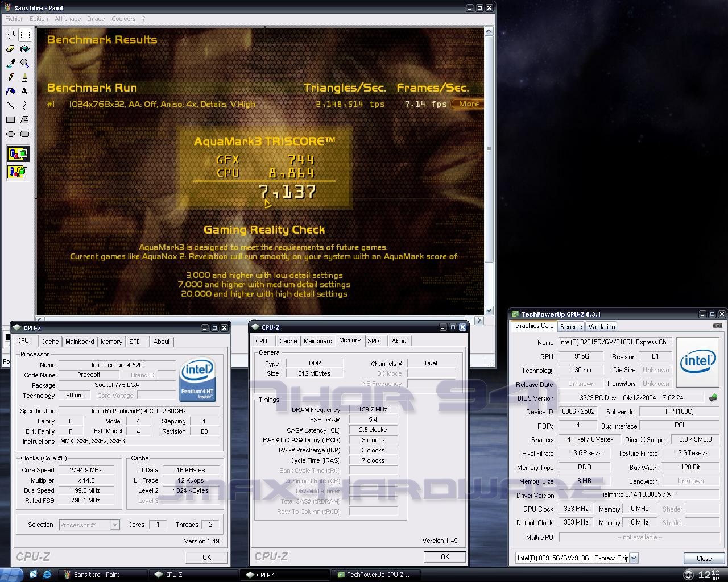The width and height of the screenshot is (728, 582).
Task: Open the Fichier menu in Paint
Action: (x=14, y=19)
